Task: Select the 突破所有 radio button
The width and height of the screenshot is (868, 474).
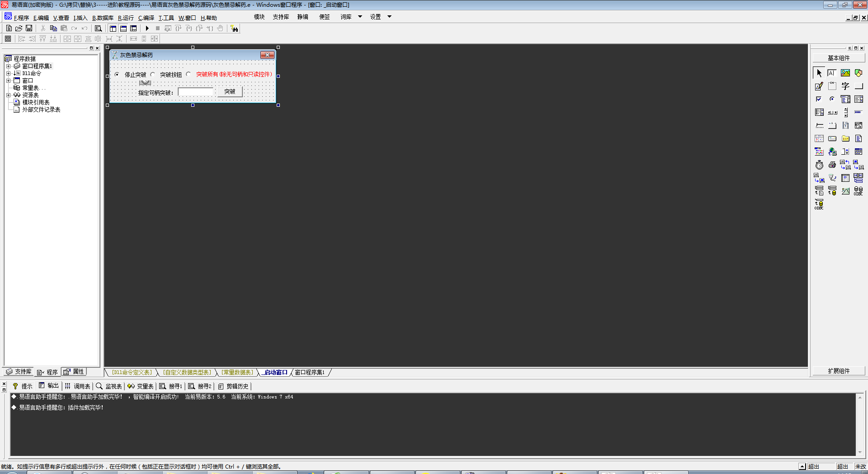Action: 188,74
